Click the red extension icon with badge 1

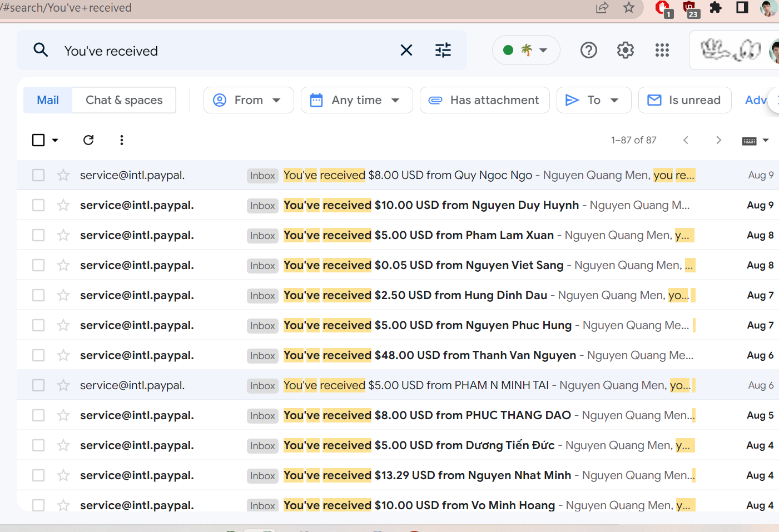(663, 9)
